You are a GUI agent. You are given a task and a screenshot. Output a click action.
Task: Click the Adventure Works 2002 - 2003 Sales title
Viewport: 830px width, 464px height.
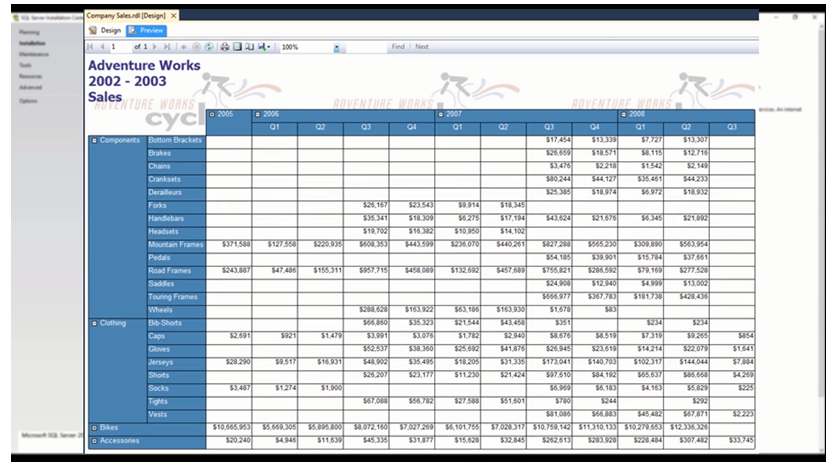tap(144, 81)
